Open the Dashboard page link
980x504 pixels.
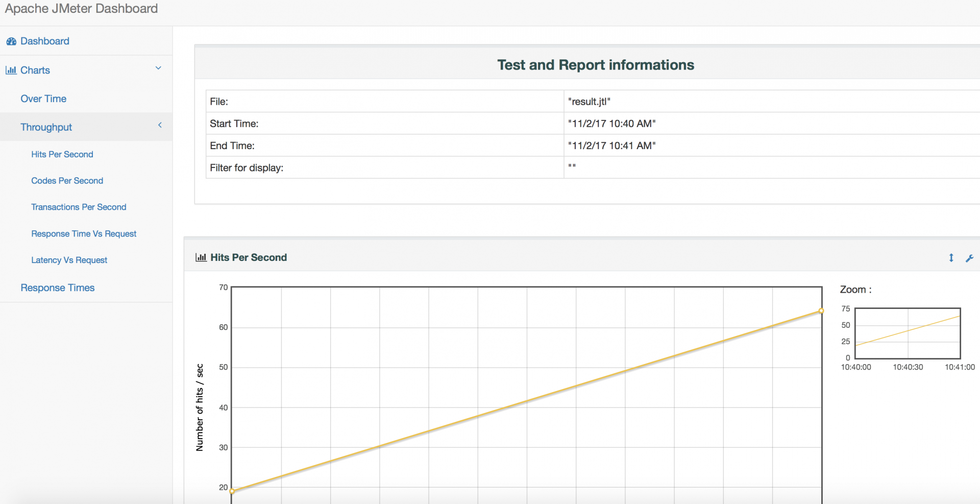(45, 41)
